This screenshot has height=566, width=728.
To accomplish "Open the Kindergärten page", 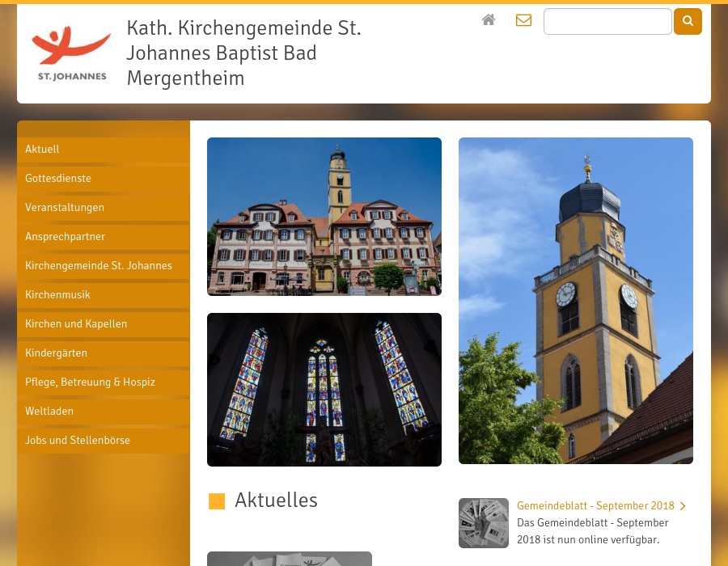I will (x=56, y=353).
